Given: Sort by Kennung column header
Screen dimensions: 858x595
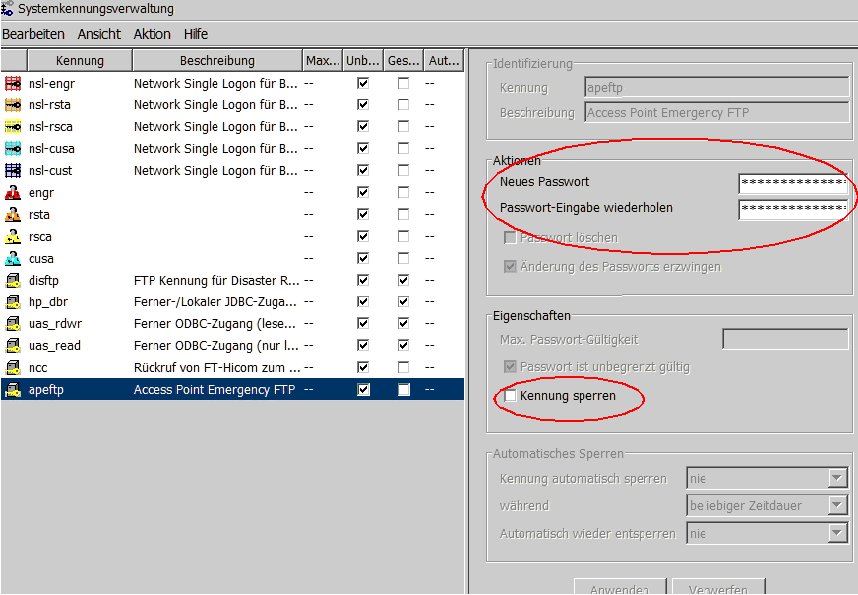Looking at the screenshot, I should tap(80, 61).
